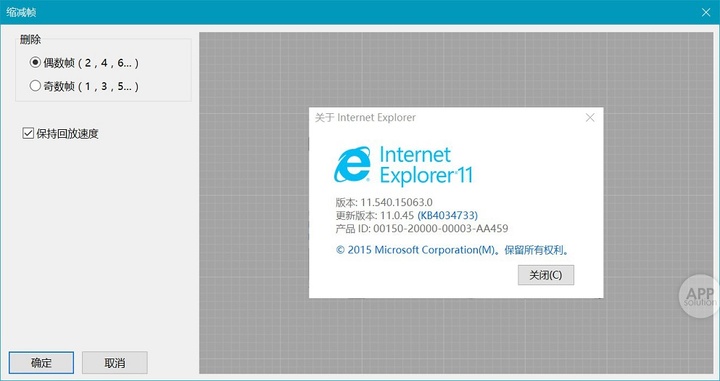This screenshot has height=381, width=720.
Task: Click 关闭(C) in the Internet Explorer dialog
Action: click(x=546, y=275)
